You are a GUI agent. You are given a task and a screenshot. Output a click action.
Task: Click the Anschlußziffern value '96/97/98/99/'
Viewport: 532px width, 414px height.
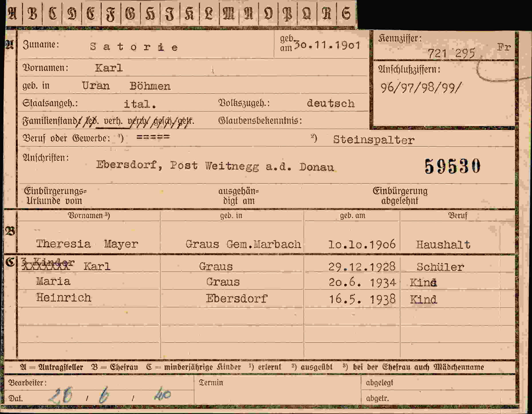point(421,88)
